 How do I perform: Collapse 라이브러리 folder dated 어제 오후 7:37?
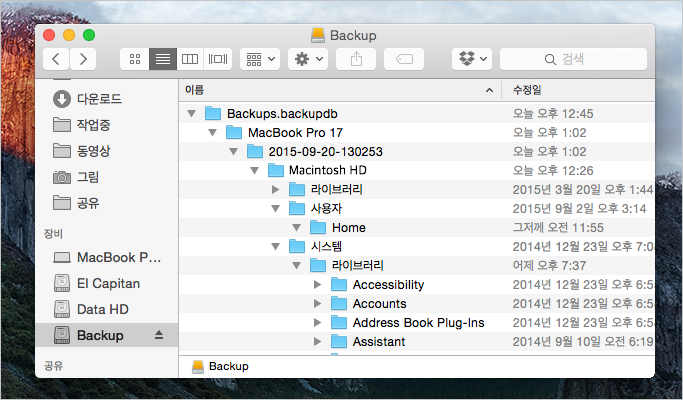point(297,265)
